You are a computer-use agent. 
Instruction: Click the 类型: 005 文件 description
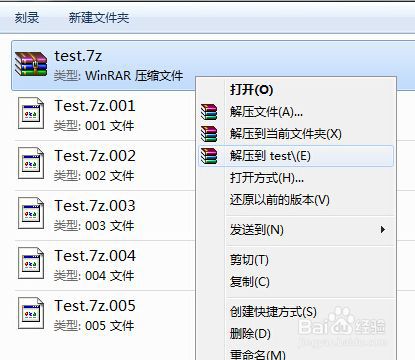(94, 326)
